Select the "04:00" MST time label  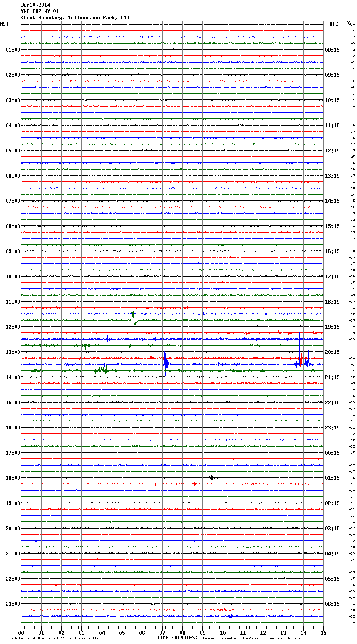pos(13,126)
